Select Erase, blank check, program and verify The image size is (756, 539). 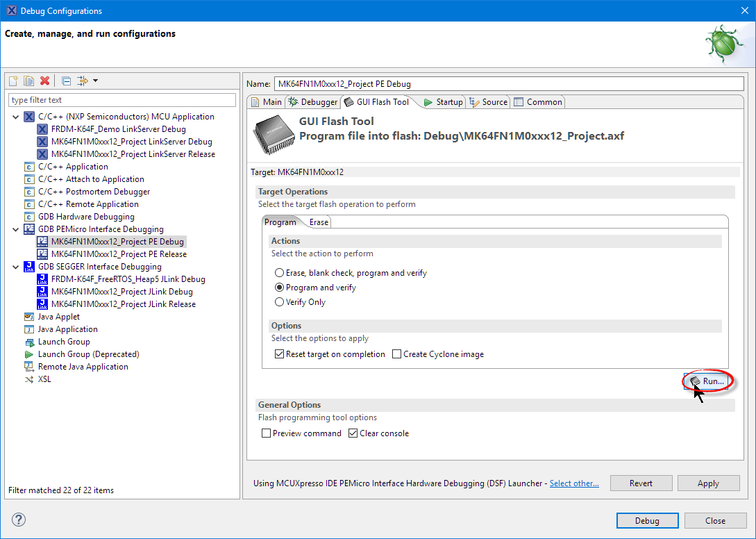280,273
